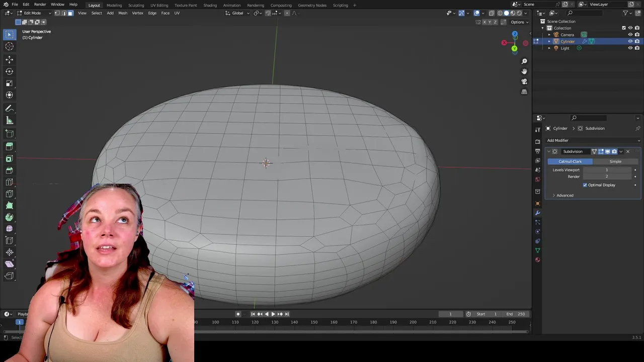The width and height of the screenshot is (644, 362).
Task: Click the Render levels value field
Action: coord(607,176)
